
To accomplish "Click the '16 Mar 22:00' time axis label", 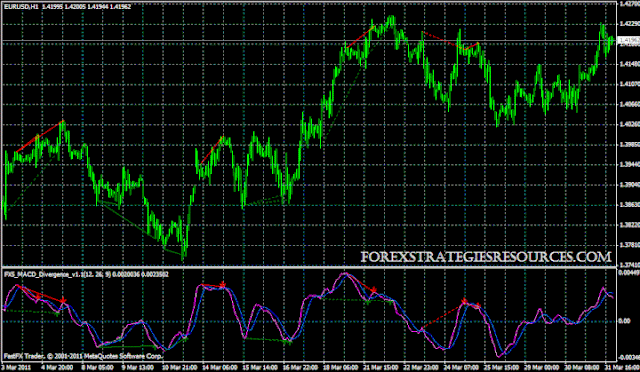I will [x=300, y=367].
